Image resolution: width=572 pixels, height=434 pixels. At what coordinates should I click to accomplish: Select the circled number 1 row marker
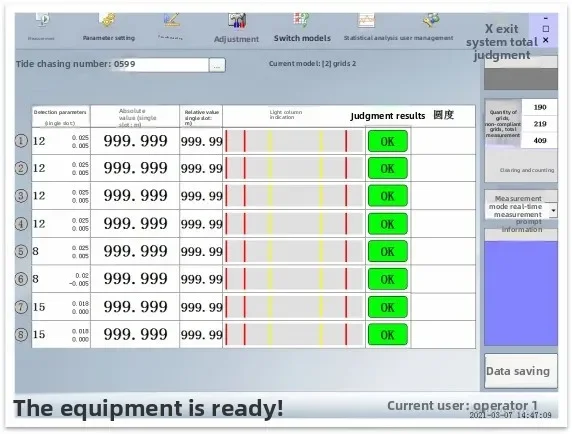(x=21, y=141)
